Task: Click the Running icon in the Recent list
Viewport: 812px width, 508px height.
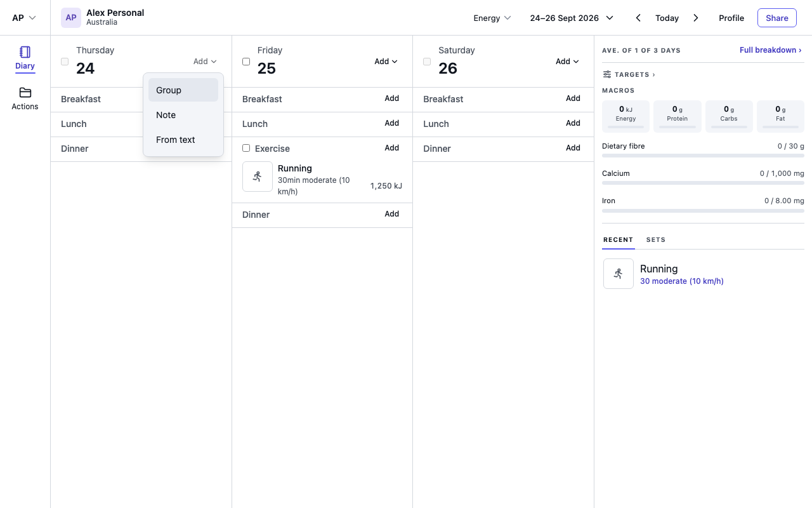Action: 619,274
